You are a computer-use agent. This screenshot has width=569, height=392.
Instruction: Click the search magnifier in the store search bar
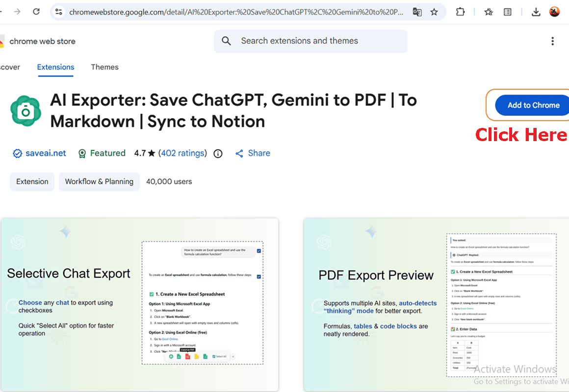click(x=226, y=41)
